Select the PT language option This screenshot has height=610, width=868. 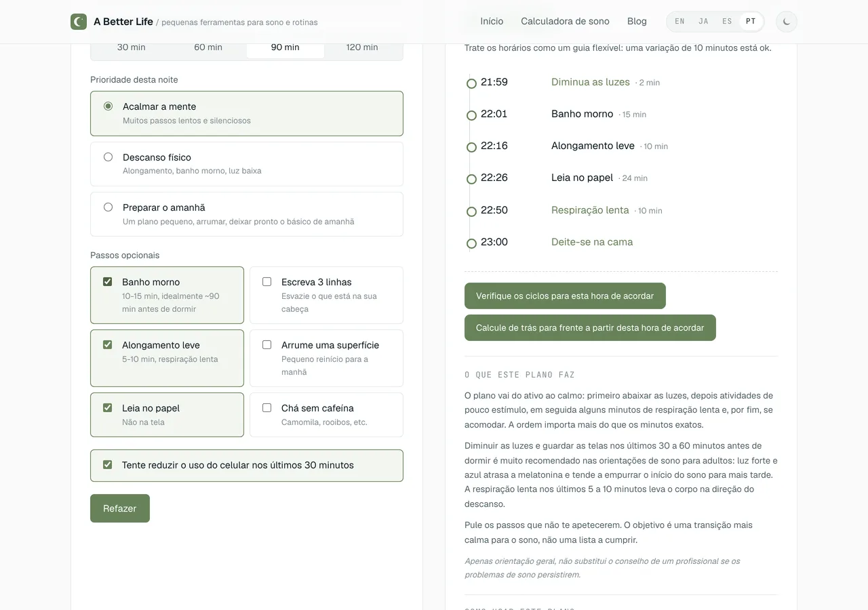[x=751, y=22]
